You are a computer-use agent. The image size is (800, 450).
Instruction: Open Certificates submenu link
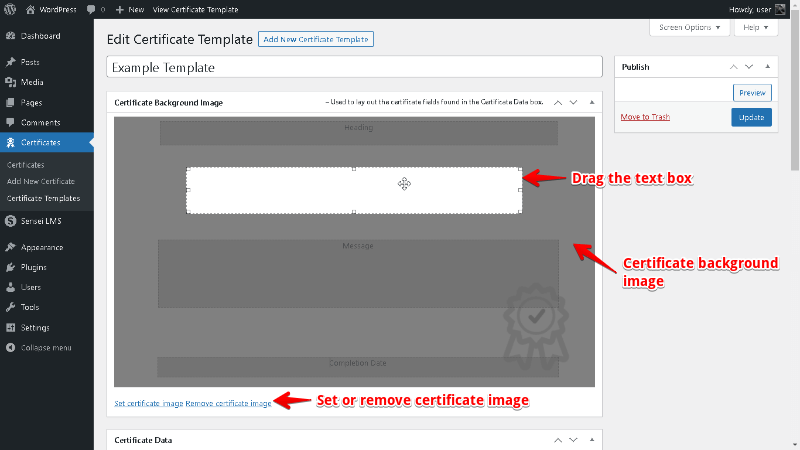tap(26, 165)
